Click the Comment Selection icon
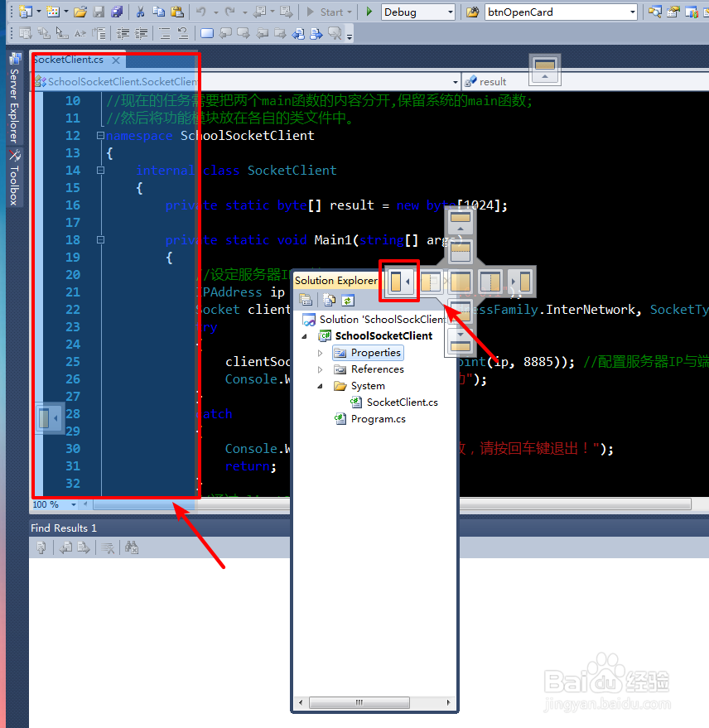This screenshot has width=709, height=728. 164,33
